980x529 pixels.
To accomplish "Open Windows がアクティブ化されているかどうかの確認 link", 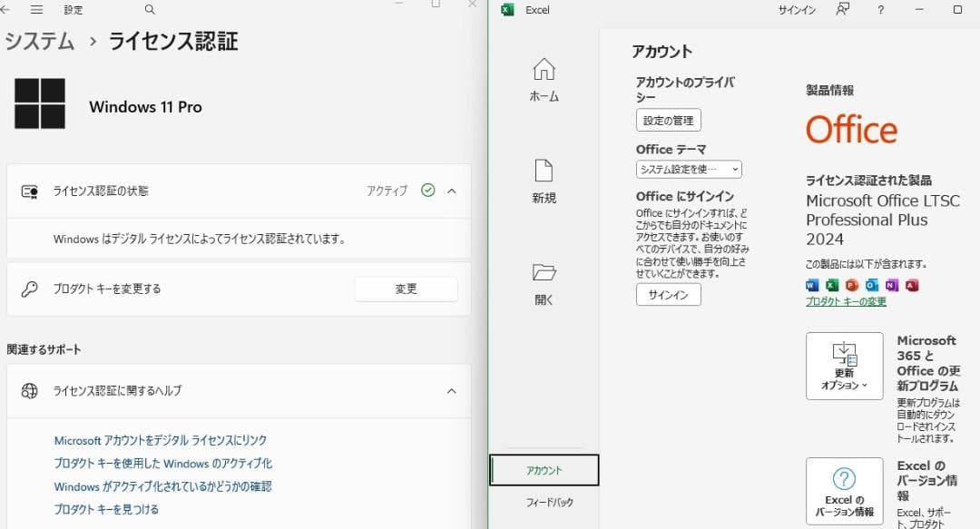I will (162, 486).
